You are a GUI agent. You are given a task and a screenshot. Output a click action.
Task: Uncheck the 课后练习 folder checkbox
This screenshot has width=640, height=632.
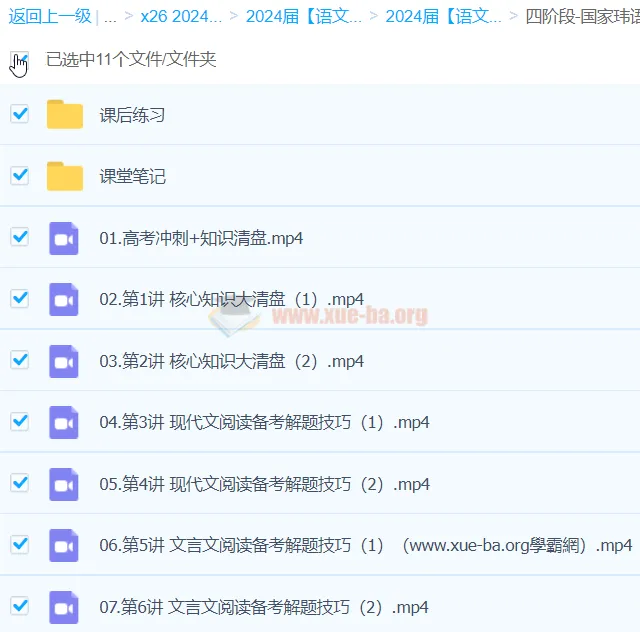tap(19, 114)
